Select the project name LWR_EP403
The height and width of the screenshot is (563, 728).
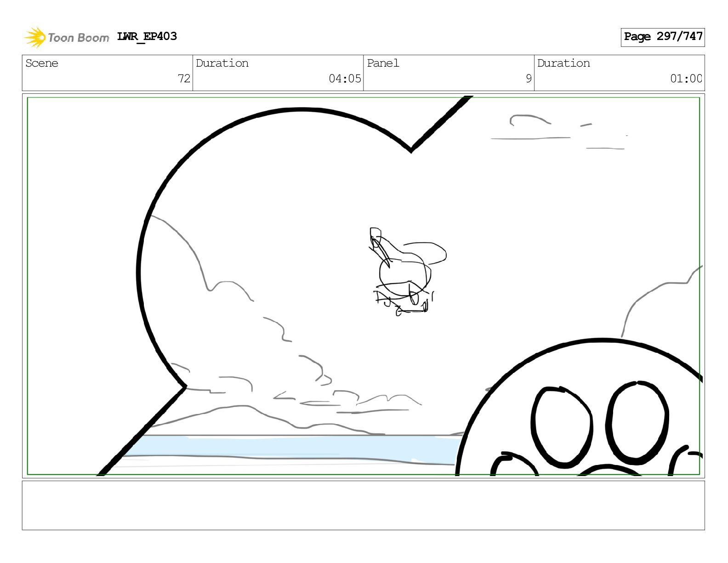(x=147, y=36)
